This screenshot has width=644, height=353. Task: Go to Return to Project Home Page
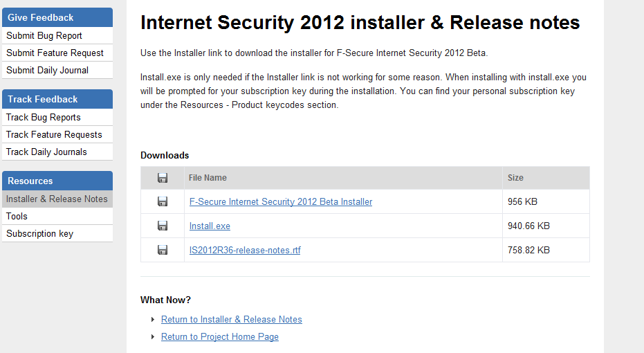pyautogui.click(x=219, y=337)
